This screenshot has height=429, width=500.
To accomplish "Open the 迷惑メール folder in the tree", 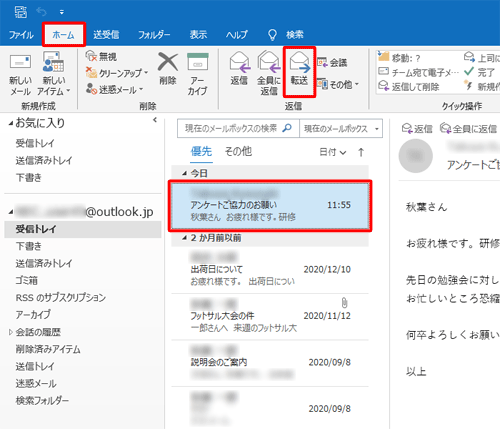I will tap(36, 383).
